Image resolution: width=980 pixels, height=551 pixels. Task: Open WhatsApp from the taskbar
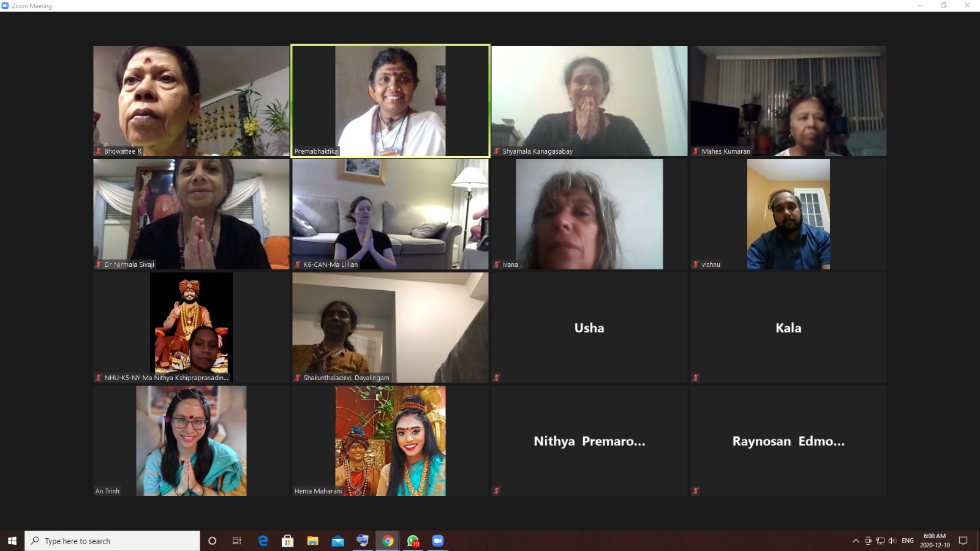click(413, 541)
